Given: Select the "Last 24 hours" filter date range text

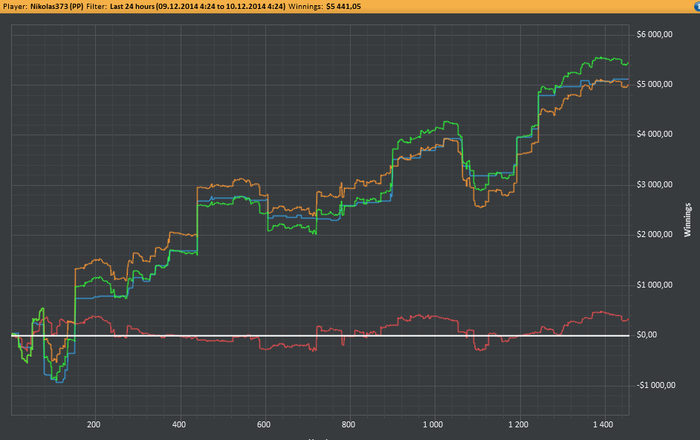Looking at the screenshot, I should (197, 7).
